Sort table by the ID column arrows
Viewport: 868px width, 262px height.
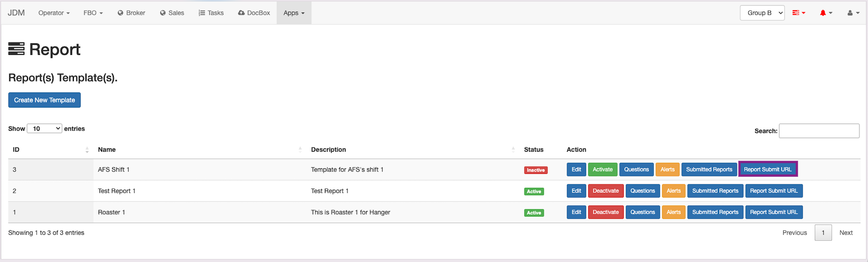click(87, 150)
